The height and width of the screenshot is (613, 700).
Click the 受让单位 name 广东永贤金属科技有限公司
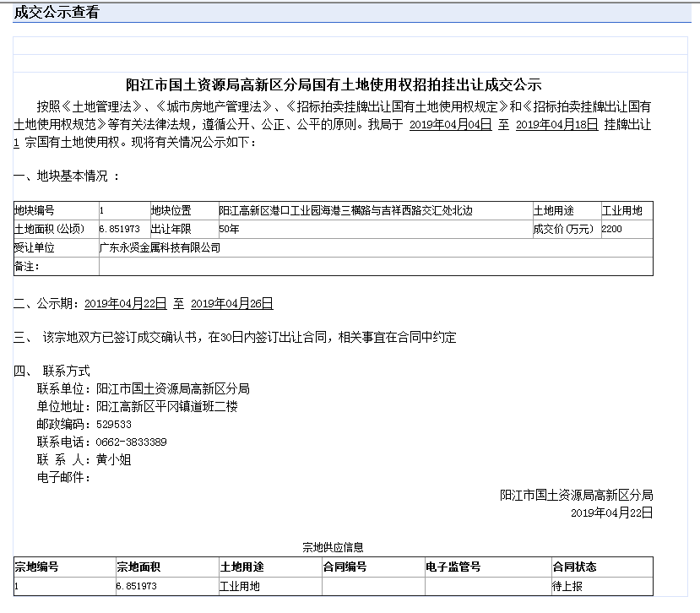click(160, 247)
